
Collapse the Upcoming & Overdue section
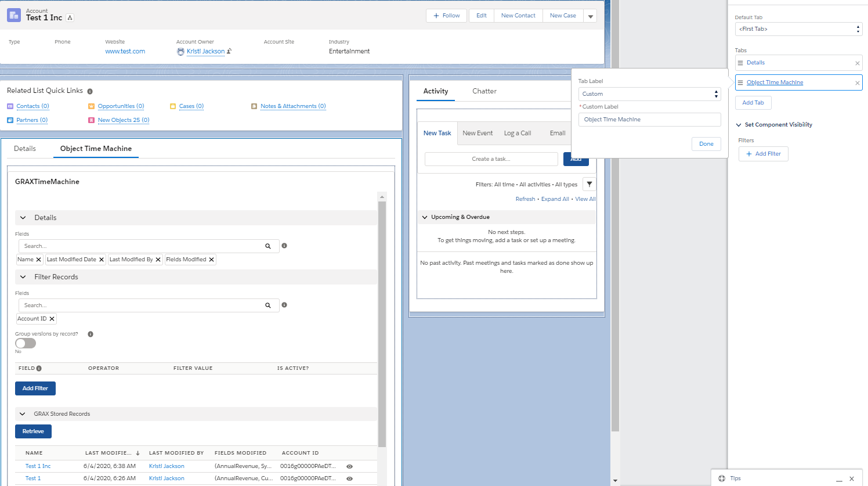[x=425, y=217]
